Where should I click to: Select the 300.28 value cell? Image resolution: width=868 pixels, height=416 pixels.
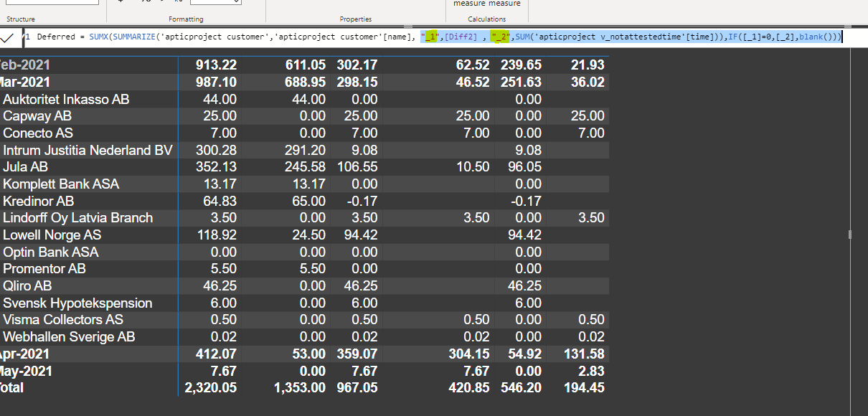tap(216, 151)
